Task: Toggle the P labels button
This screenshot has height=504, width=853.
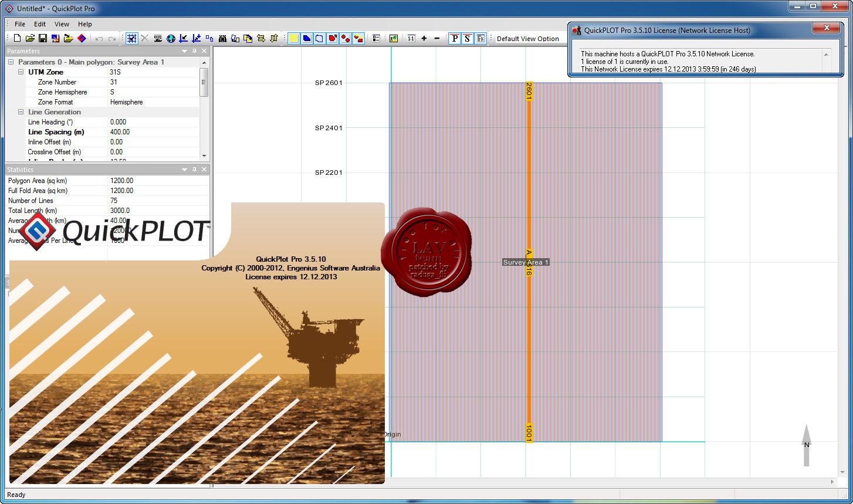Action: pos(455,38)
